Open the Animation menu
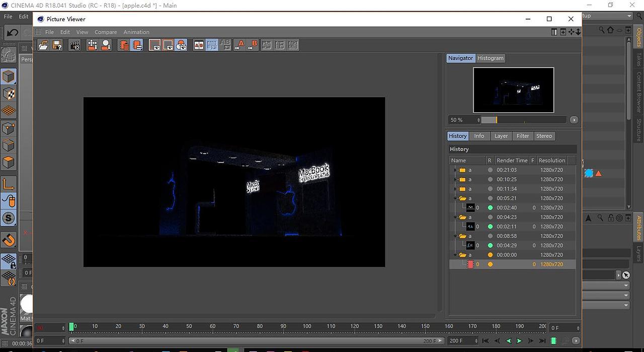This screenshot has height=352, width=644. pyautogui.click(x=136, y=32)
